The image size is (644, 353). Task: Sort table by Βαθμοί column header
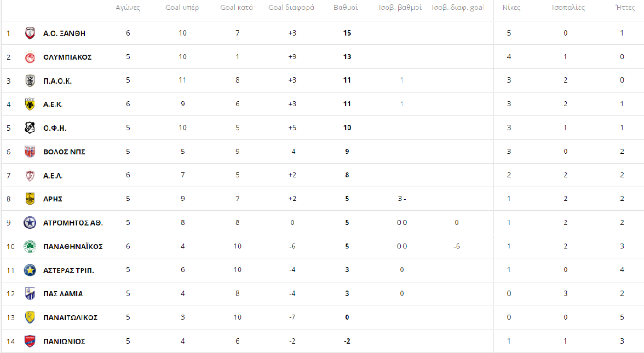(x=346, y=8)
